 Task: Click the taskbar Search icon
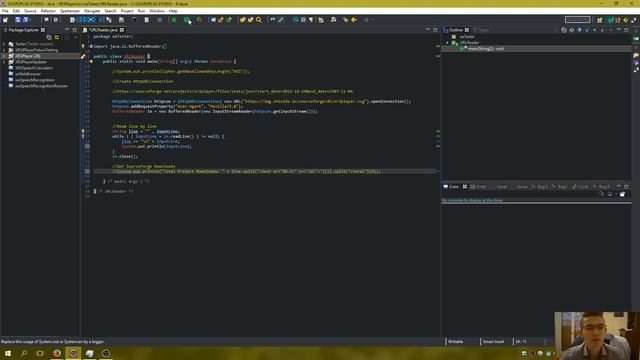click(24, 353)
